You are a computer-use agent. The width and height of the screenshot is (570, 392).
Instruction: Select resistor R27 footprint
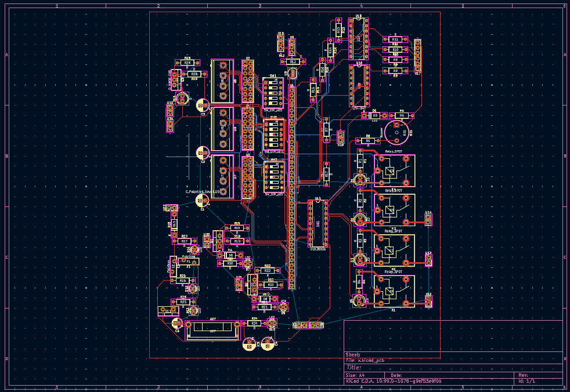(x=185, y=241)
